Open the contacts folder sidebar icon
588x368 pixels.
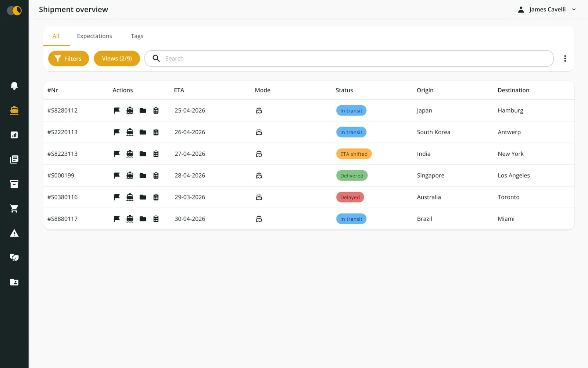tap(14, 282)
